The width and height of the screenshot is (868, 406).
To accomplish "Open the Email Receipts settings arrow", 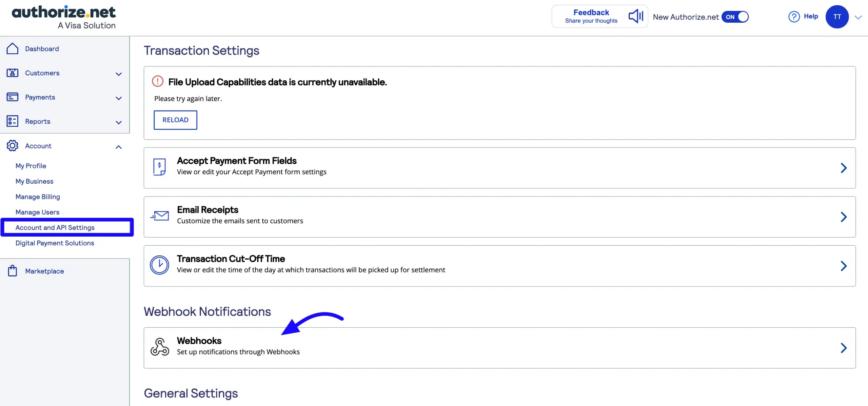I will coord(844,217).
